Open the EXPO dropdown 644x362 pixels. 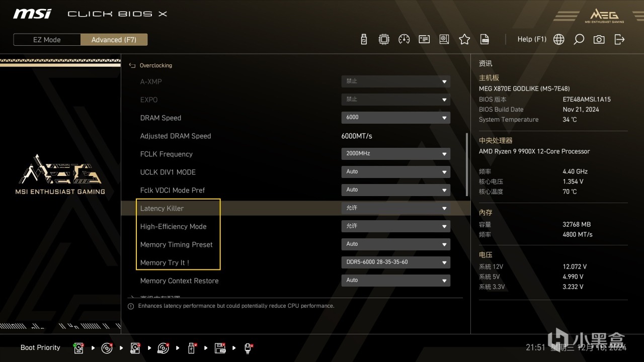(x=395, y=100)
